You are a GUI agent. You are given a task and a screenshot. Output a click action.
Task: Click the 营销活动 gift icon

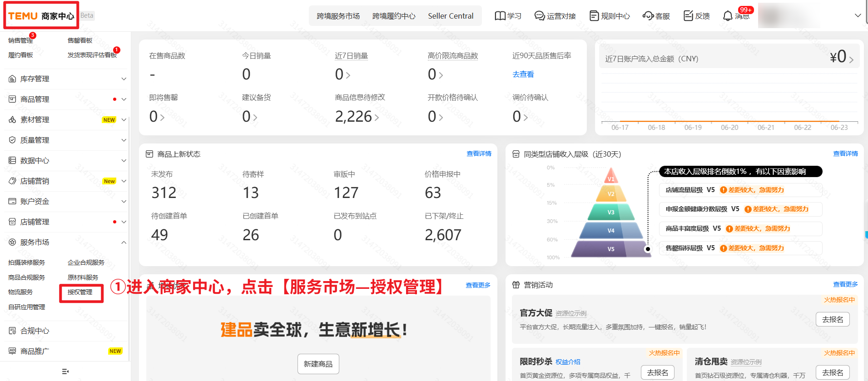tap(516, 285)
